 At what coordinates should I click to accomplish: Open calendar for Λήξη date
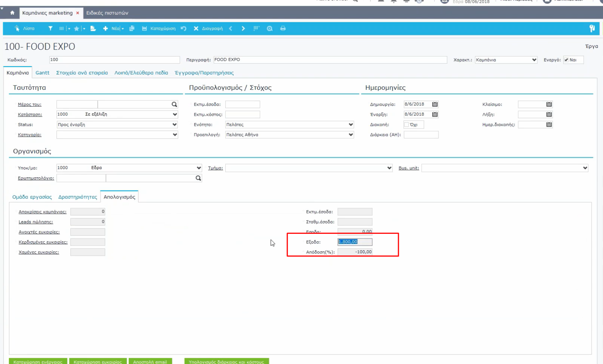(x=549, y=115)
